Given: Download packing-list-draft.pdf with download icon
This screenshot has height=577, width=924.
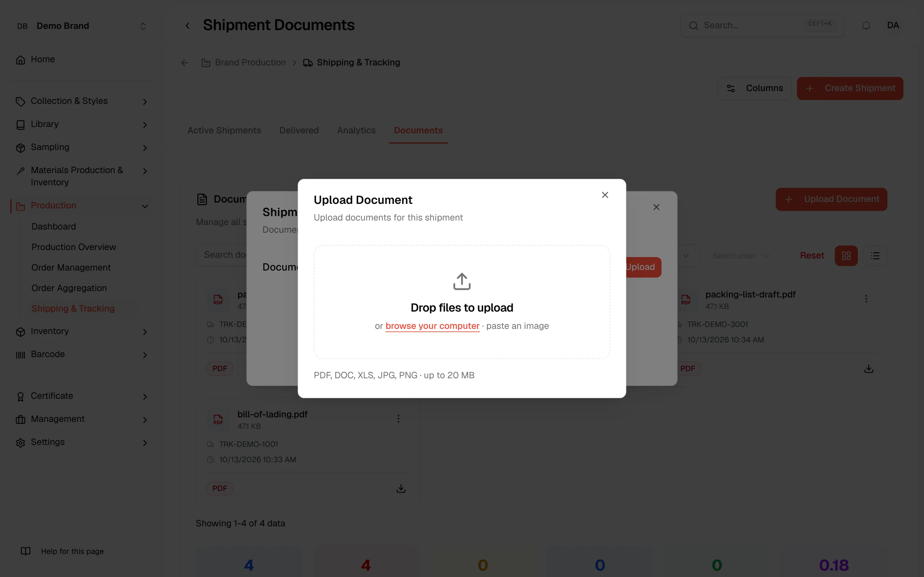Looking at the screenshot, I should pyautogui.click(x=868, y=369).
